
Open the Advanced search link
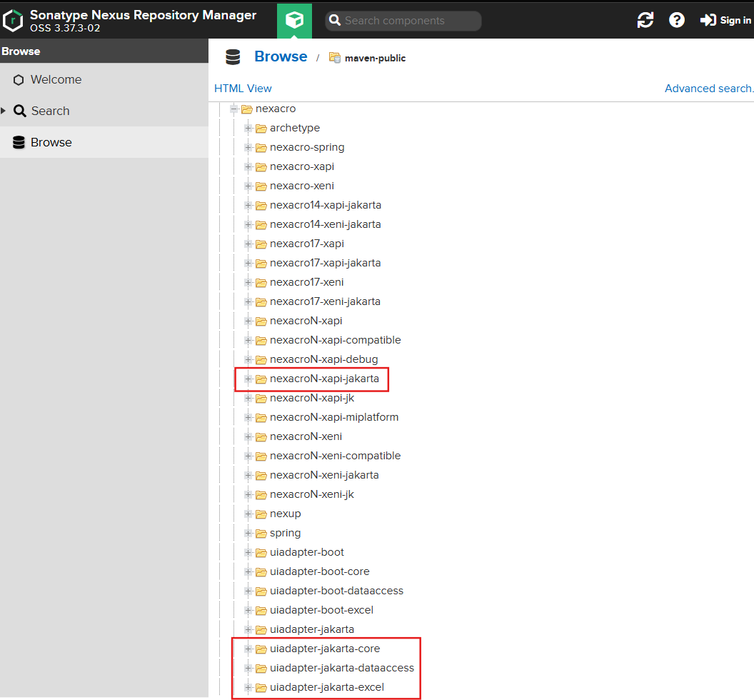pos(709,89)
